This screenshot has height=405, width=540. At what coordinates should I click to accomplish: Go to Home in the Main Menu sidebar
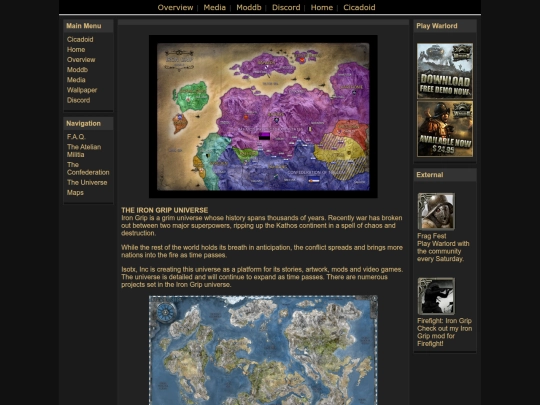pyautogui.click(x=76, y=50)
